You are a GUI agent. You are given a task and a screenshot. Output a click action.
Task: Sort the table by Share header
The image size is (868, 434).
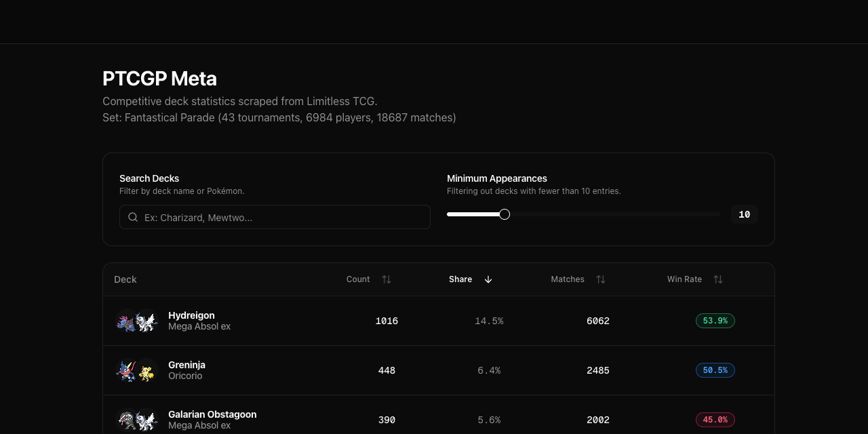coord(460,279)
